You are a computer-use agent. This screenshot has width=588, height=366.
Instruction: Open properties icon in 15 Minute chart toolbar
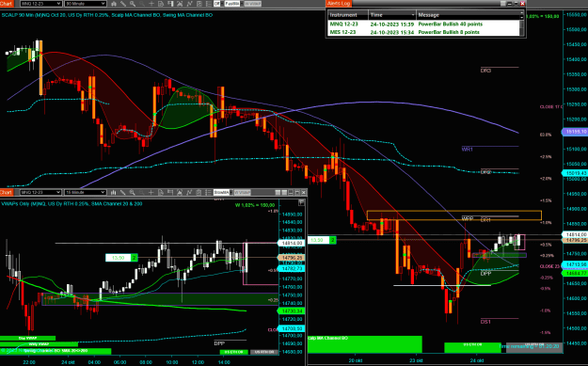click(199, 192)
